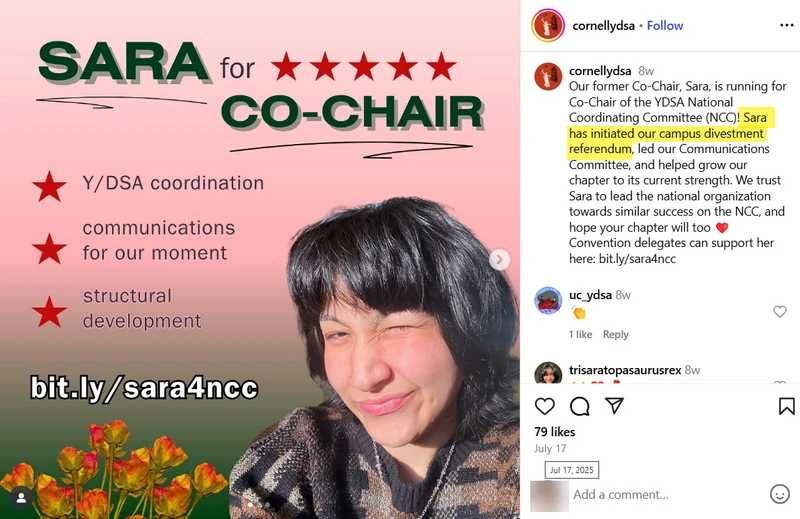Open the three-dot more options menu
Screen dimensions: 800x519
[x=787, y=26]
